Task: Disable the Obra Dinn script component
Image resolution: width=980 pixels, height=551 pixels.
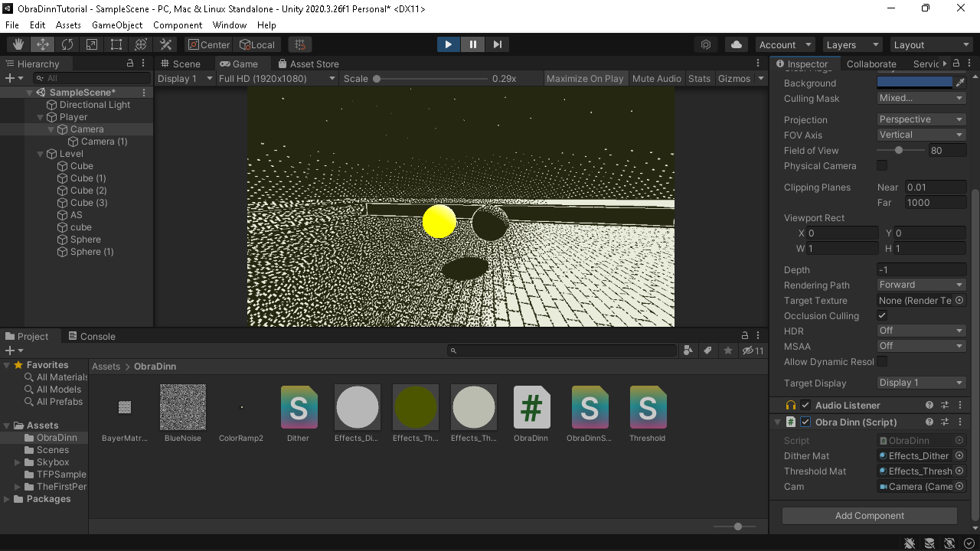Action: (805, 422)
